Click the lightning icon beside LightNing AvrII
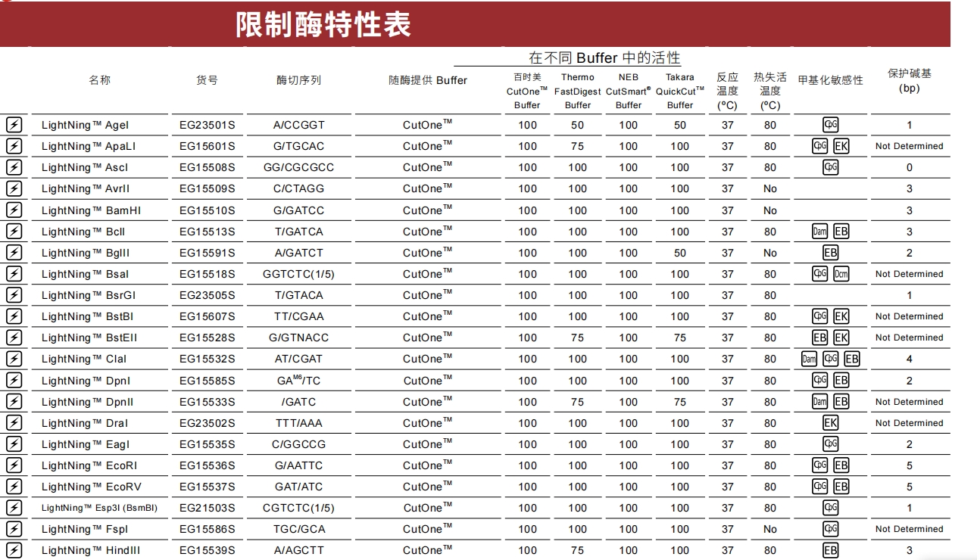 14,188
